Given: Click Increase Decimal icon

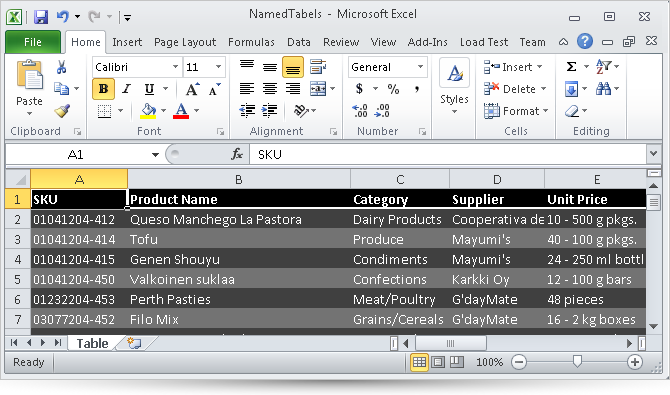Looking at the screenshot, I should [x=360, y=111].
